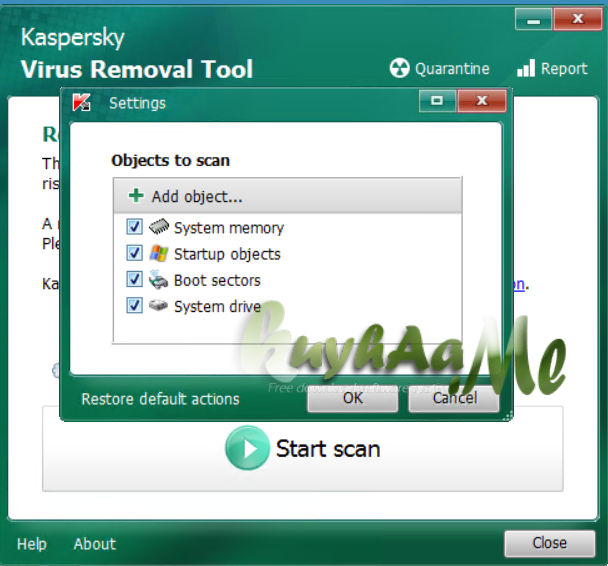This screenshot has height=566, width=608.
Task: Click the Start scan label
Action: 328,449
